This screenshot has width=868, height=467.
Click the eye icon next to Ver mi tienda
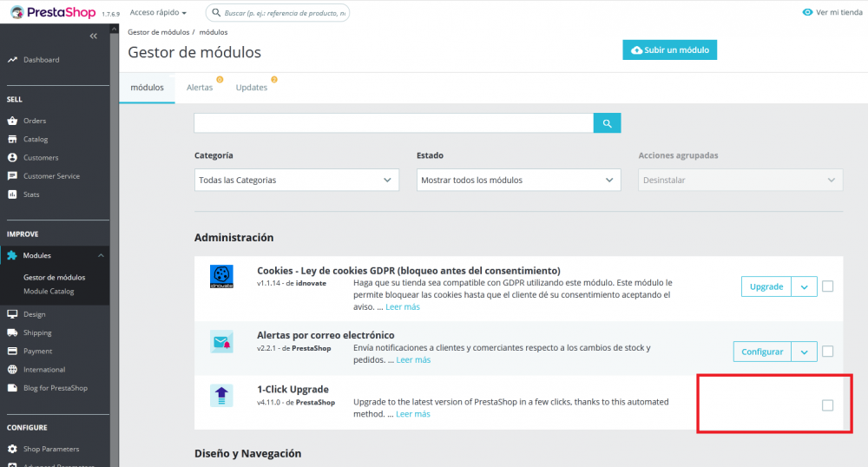point(807,12)
